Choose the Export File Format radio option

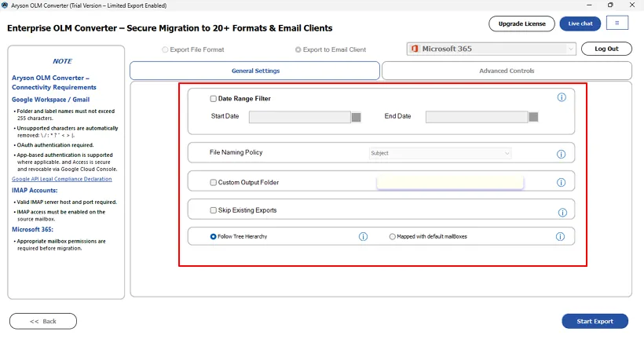(x=165, y=49)
